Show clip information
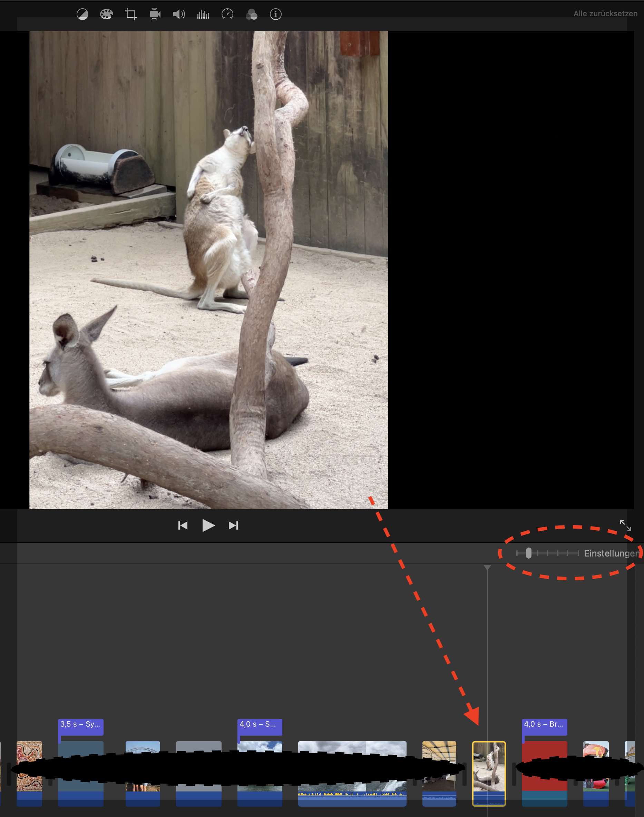The height and width of the screenshot is (817, 644). point(276,14)
